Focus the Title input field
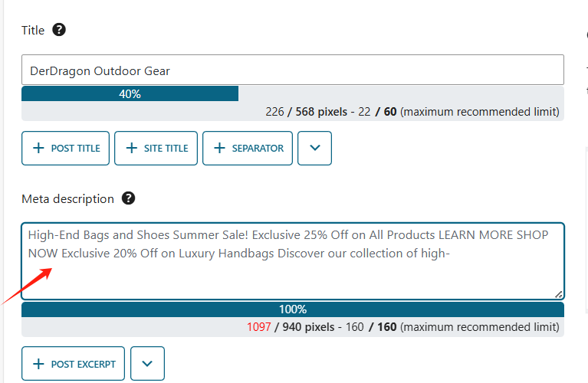588x383 pixels. coord(292,70)
